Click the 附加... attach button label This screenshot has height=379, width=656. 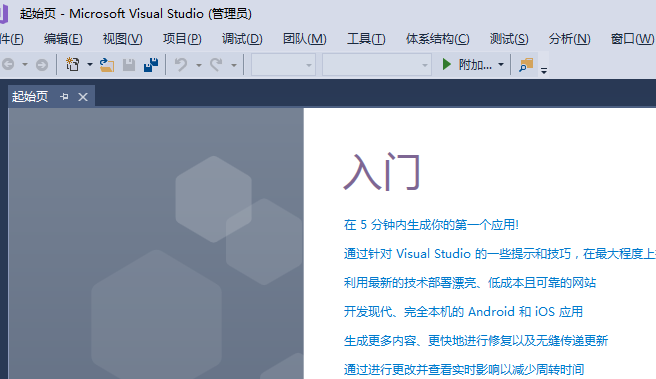pyautogui.click(x=475, y=65)
